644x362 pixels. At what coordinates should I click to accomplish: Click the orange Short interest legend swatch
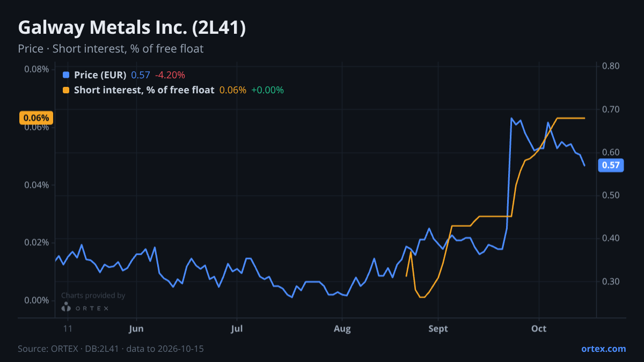pyautogui.click(x=66, y=90)
